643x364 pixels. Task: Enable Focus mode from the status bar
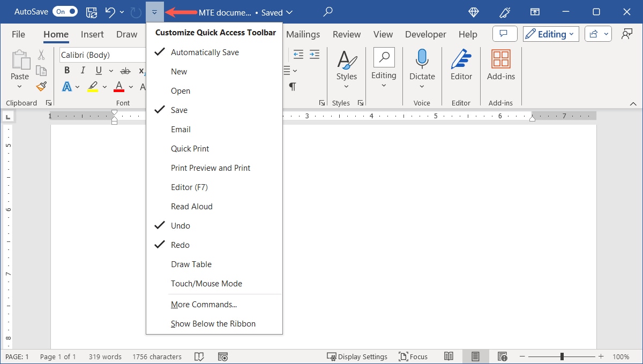point(413,356)
